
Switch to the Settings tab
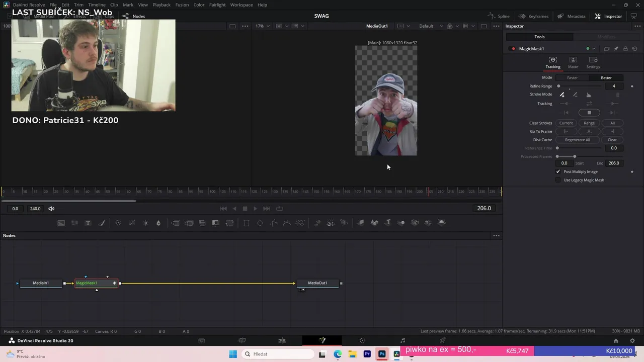click(x=593, y=63)
